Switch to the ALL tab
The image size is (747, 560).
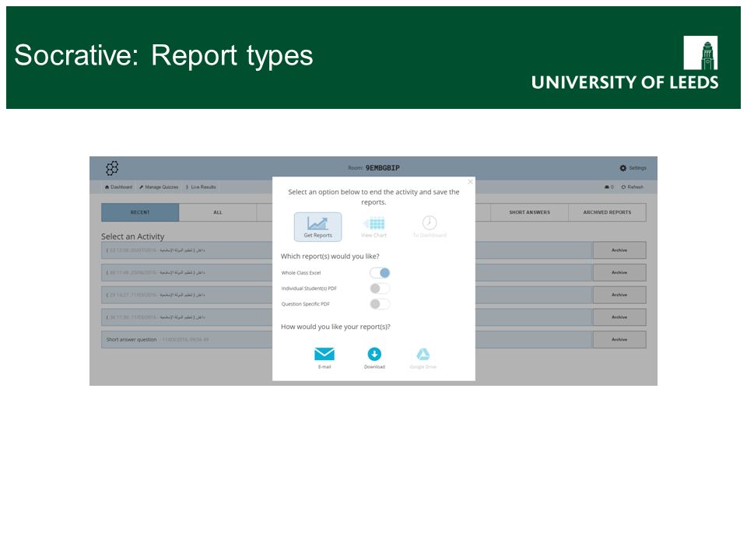point(218,212)
